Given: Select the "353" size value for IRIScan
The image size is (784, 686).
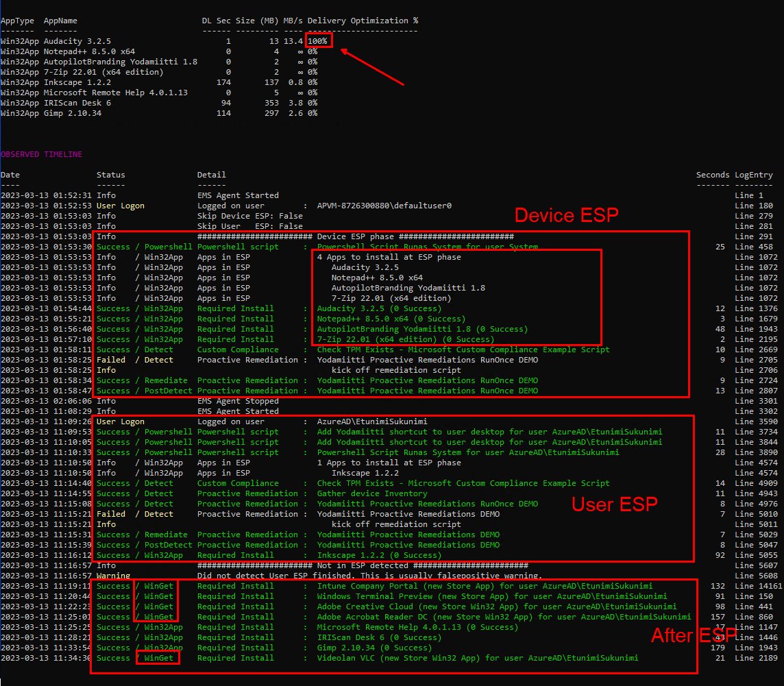Looking at the screenshot, I should (271, 103).
